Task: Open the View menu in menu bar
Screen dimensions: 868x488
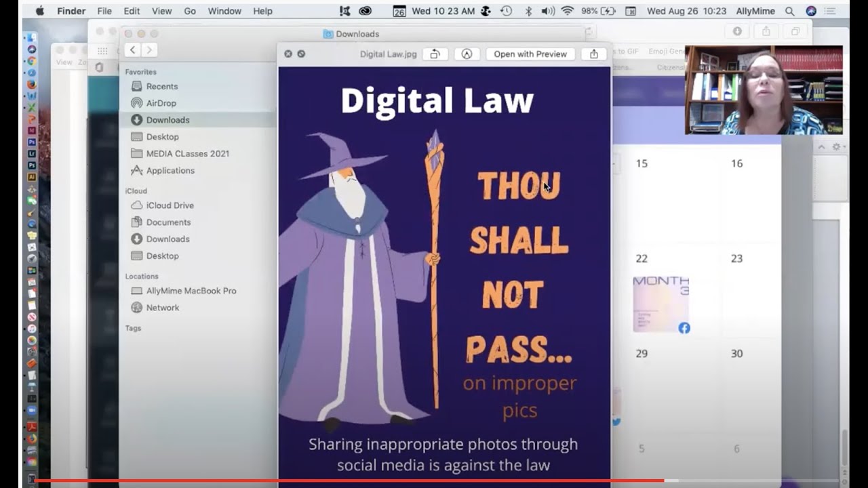Action: click(161, 11)
